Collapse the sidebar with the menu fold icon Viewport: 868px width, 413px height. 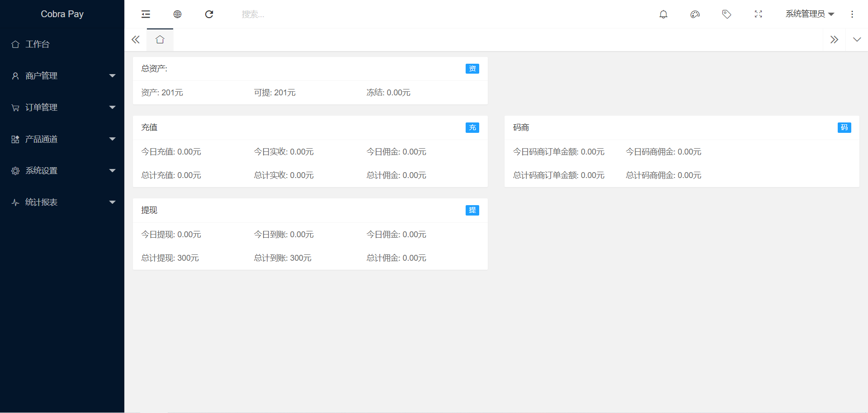[146, 14]
